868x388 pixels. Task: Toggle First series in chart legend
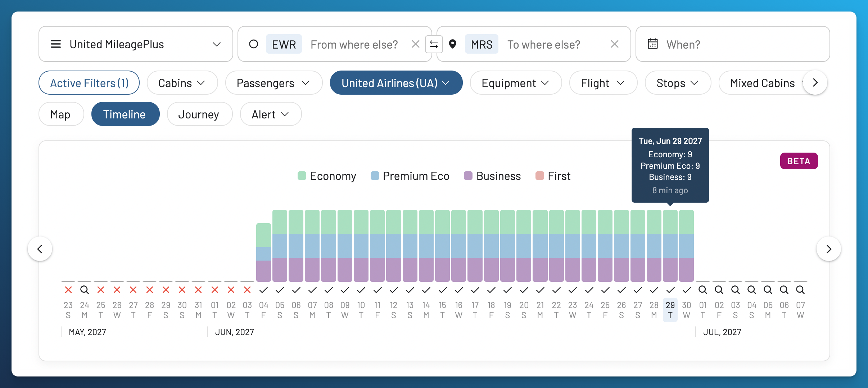(553, 176)
